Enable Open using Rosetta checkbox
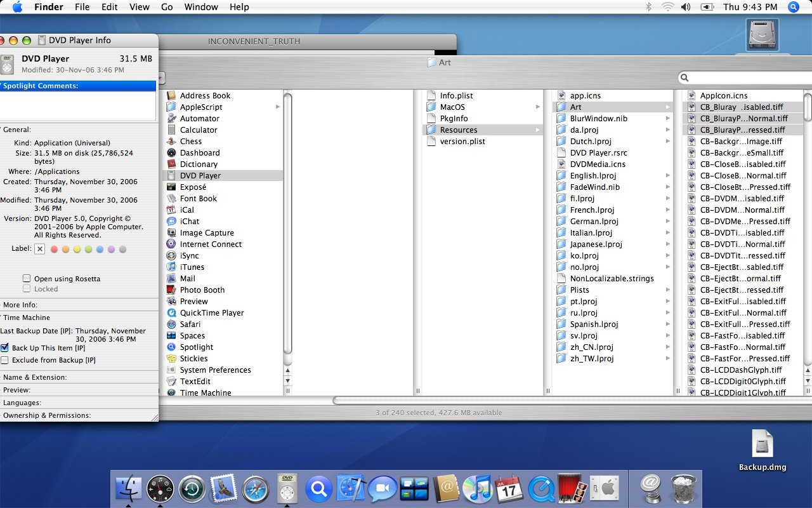This screenshot has height=508, width=812. [27, 279]
